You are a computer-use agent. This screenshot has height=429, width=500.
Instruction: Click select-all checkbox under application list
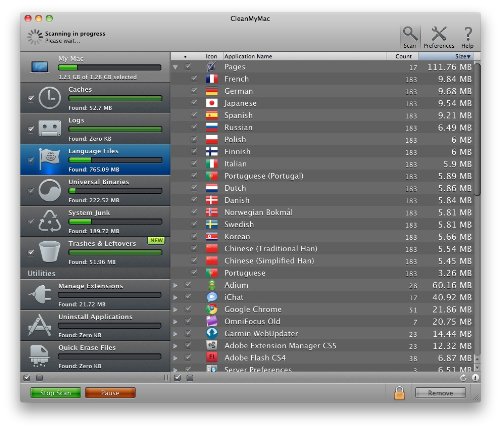(x=178, y=378)
